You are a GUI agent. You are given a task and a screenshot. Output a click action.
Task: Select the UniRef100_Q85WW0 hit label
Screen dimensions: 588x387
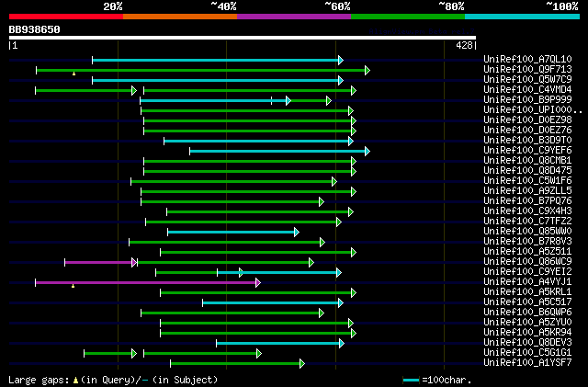(527, 232)
